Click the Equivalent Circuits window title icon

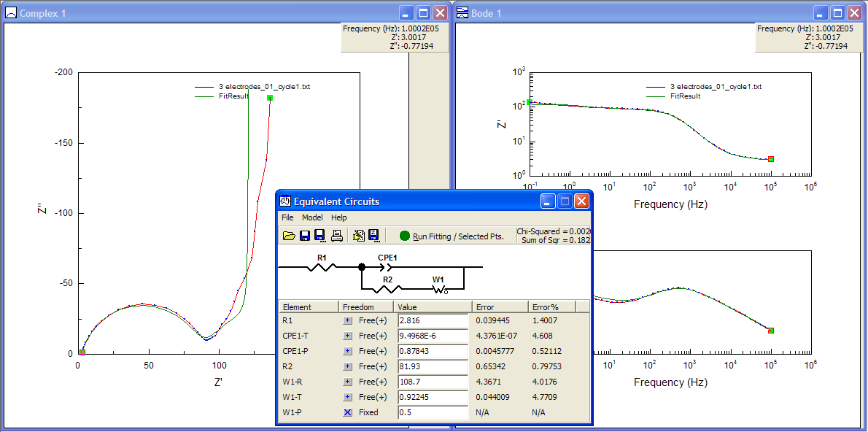pos(286,201)
